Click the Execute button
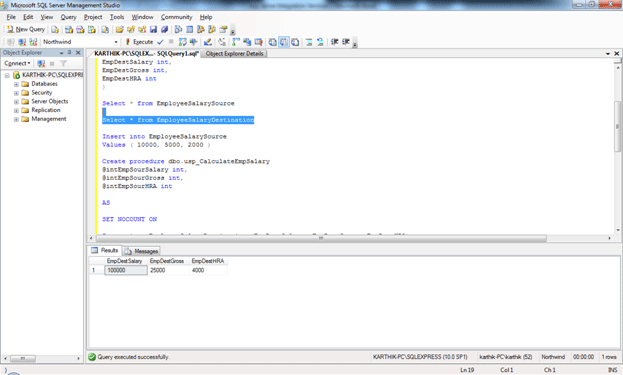Image resolution: width=623 pixels, height=375 pixels. click(139, 42)
